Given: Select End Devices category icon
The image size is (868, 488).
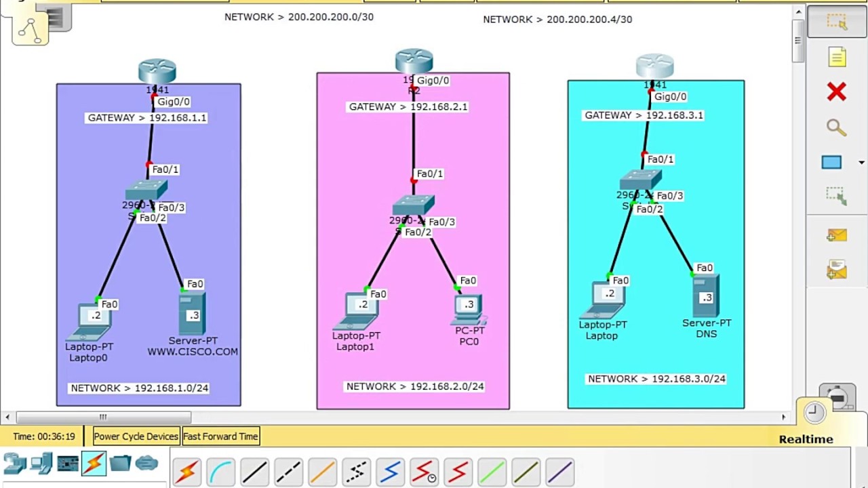Looking at the screenshot, I should pyautogui.click(x=41, y=464).
